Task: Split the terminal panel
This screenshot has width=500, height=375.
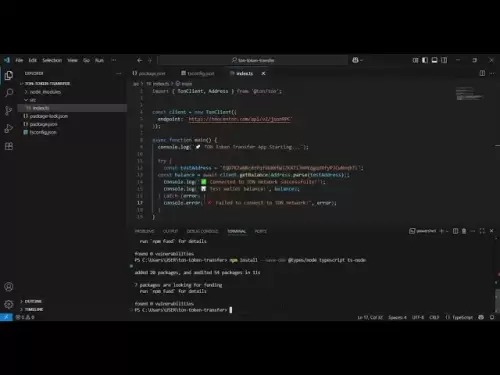Action: 455,231
